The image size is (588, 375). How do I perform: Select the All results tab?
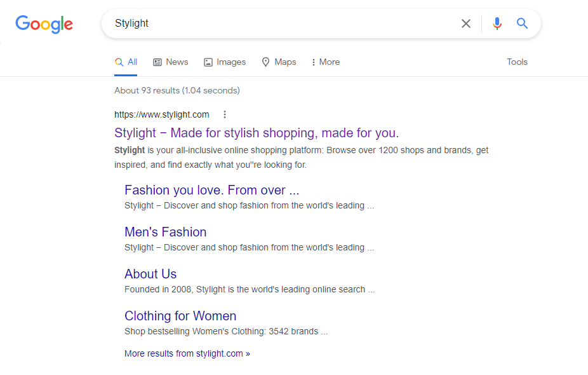(x=126, y=62)
